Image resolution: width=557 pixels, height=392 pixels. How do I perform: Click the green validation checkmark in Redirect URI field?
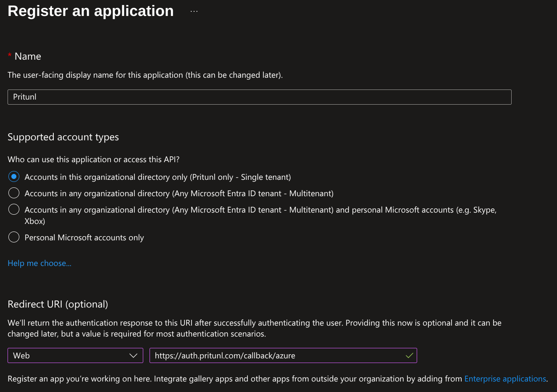410,356
